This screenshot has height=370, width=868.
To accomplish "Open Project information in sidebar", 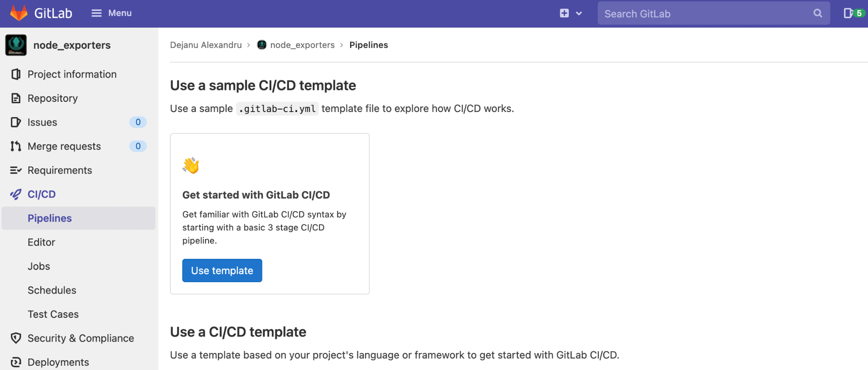I will pyautogui.click(x=72, y=74).
